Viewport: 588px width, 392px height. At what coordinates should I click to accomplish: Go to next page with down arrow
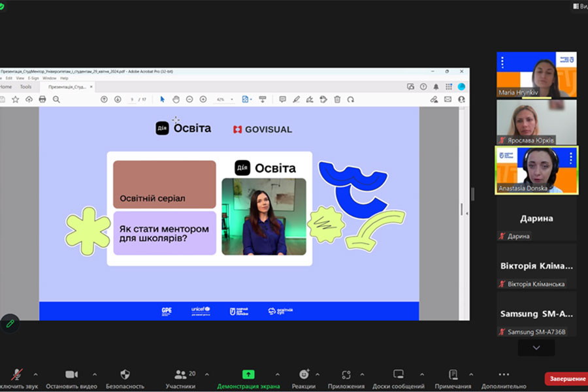[118, 99]
